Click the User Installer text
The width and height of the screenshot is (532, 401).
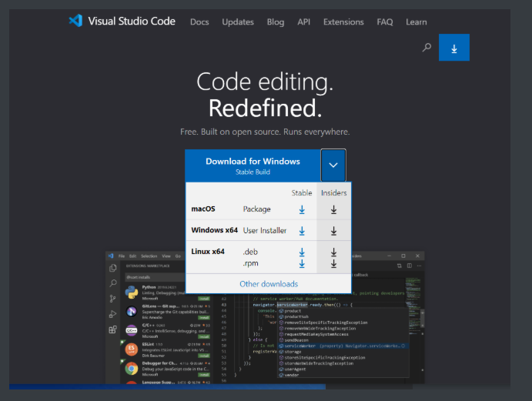click(265, 231)
